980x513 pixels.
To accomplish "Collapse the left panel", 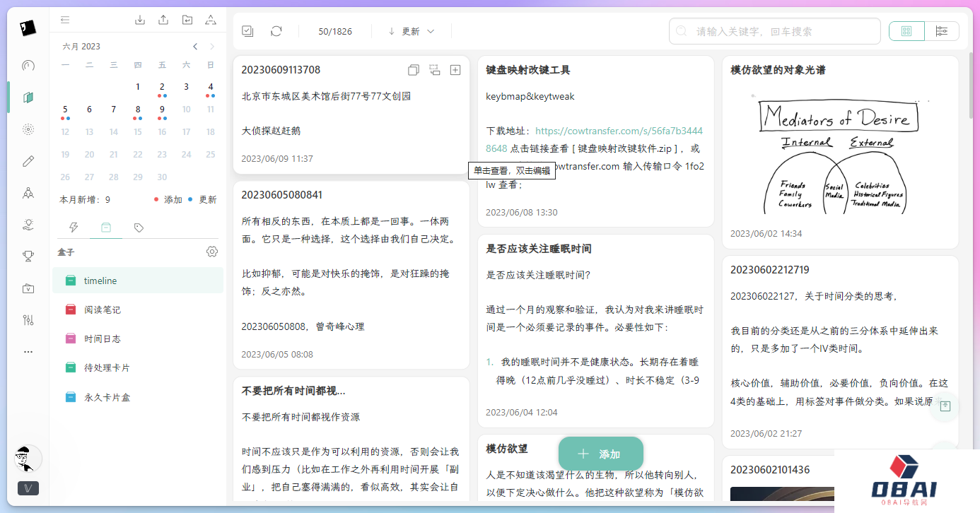I will [x=65, y=20].
